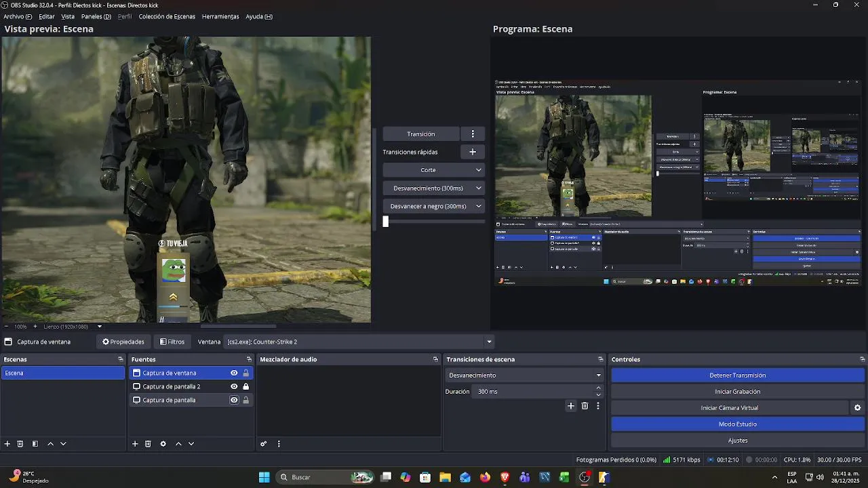Viewport: 868px width, 488px height.
Task: Move selected source down in Fuentes
Action: [191, 444]
